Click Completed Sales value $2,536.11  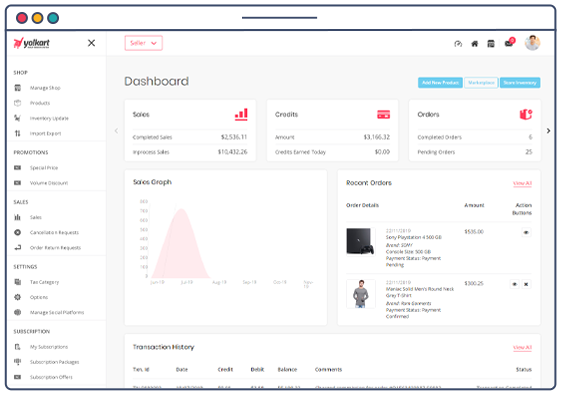(234, 137)
